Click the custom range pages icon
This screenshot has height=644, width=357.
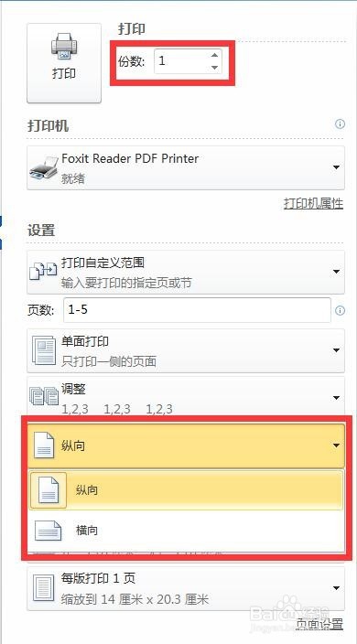click(43, 272)
